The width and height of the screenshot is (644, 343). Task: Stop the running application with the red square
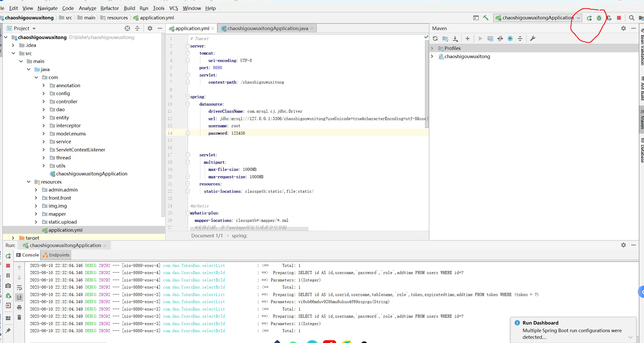click(x=619, y=18)
